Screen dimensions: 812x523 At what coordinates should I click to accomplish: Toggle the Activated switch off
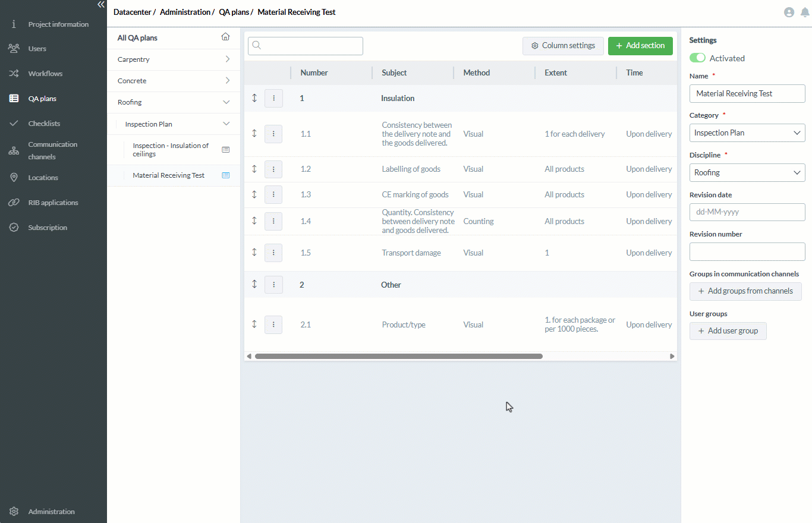click(697, 58)
